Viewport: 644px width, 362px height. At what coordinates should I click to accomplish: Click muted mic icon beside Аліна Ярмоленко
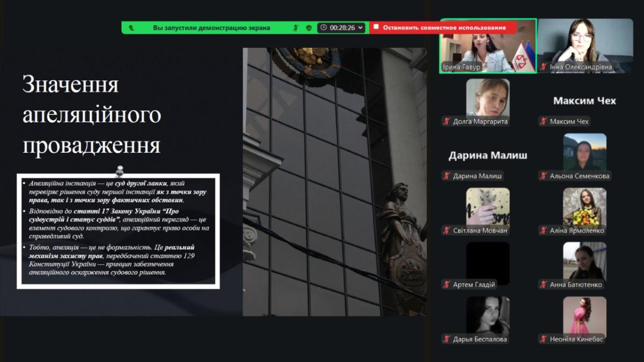(544, 230)
